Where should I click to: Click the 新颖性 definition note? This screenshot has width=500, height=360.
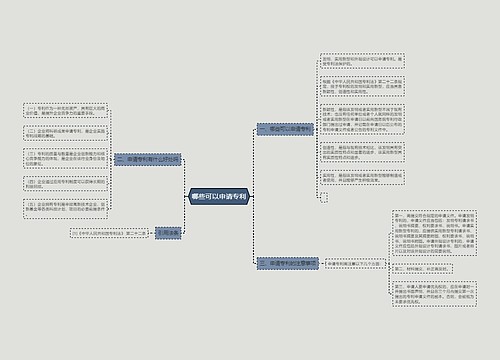click(x=362, y=119)
